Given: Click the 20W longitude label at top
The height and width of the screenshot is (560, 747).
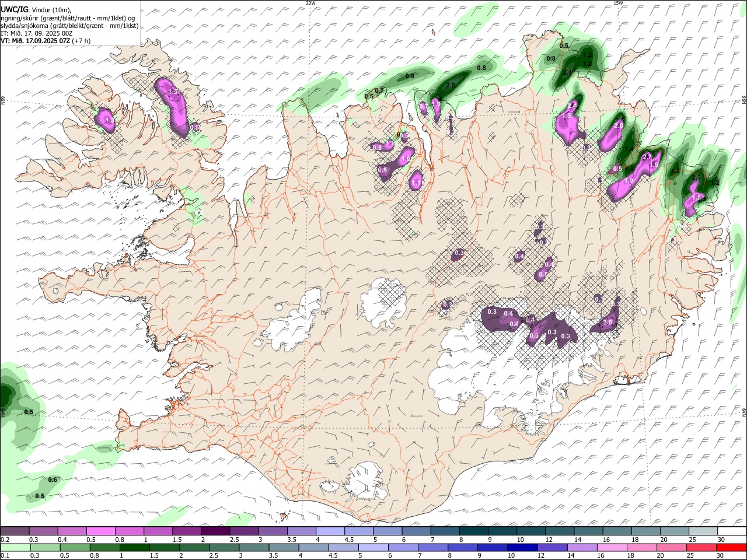Looking at the screenshot, I should coord(311,3).
